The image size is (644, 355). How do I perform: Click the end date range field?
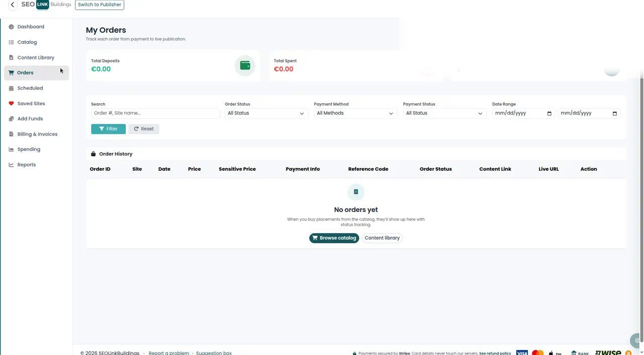(x=589, y=113)
